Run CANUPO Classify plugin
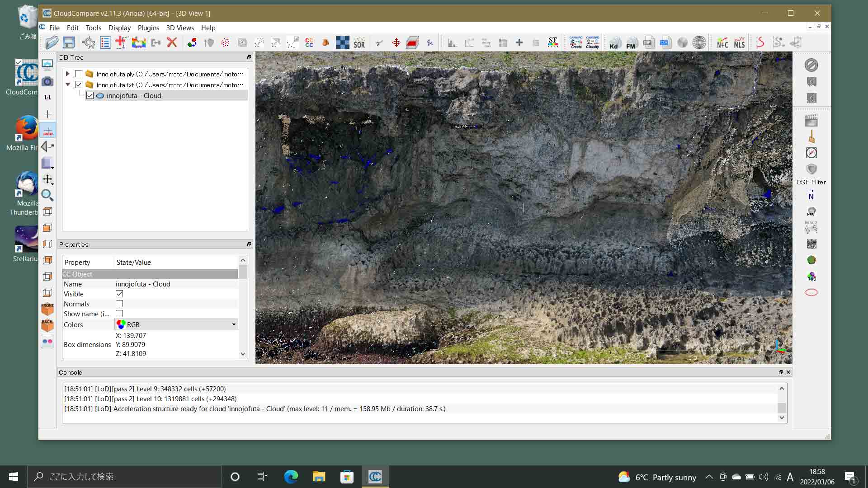Image resolution: width=868 pixels, height=488 pixels. [592, 42]
